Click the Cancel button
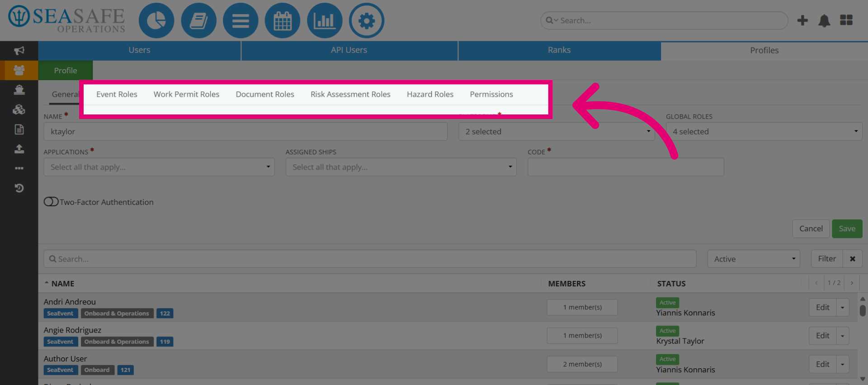Image resolution: width=868 pixels, height=385 pixels. pyautogui.click(x=811, y=228)
